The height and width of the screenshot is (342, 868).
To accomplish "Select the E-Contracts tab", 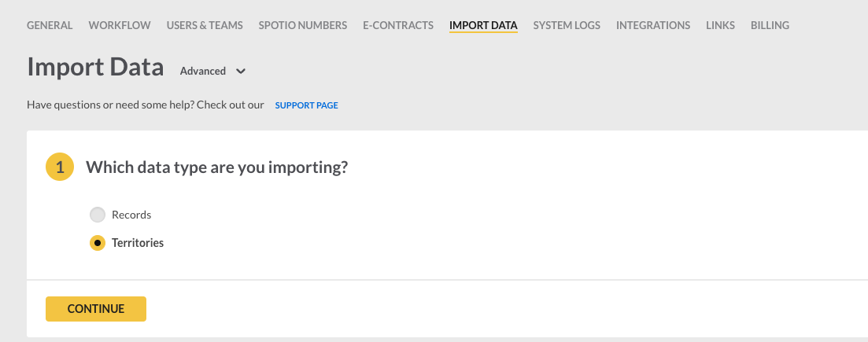I will [398, 25].
